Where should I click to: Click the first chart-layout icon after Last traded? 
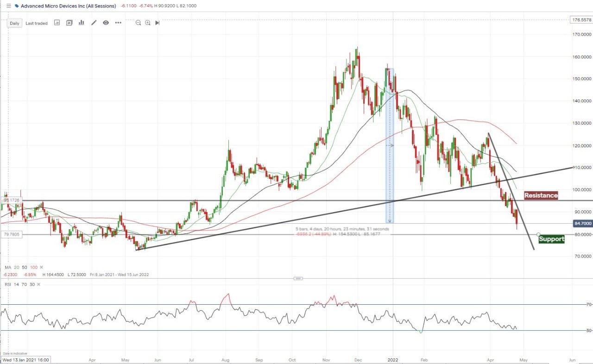coord(57,23)
